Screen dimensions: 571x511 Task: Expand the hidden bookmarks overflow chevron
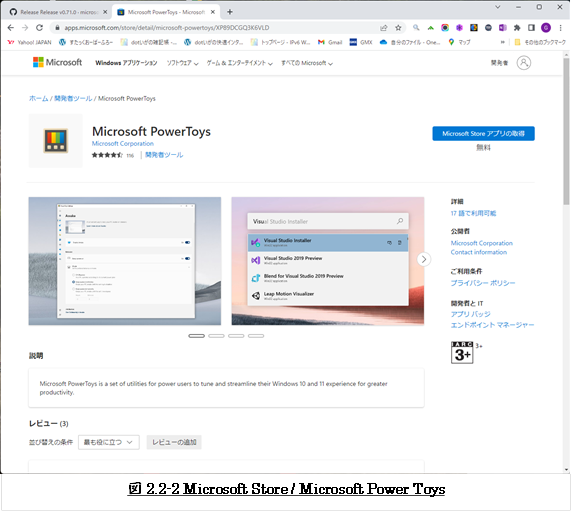pyautogui.click(x=503, y=42)
